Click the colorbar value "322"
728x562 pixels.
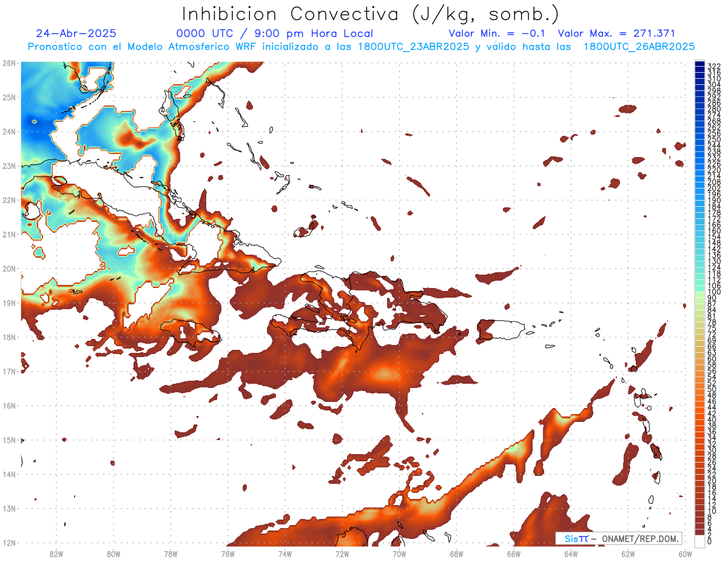[x=713, y=66]
